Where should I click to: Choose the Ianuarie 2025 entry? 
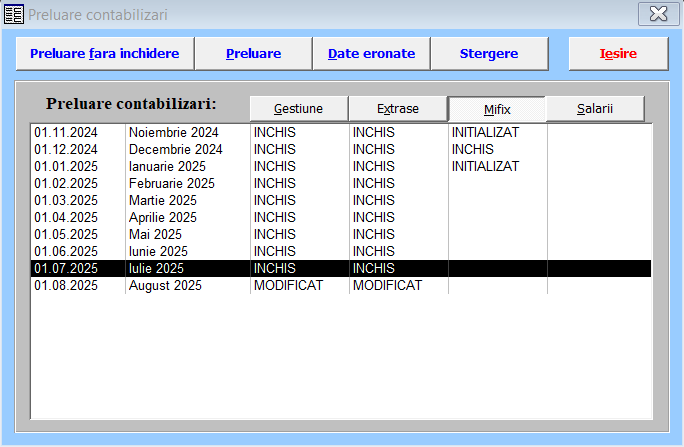click(168, 166)
